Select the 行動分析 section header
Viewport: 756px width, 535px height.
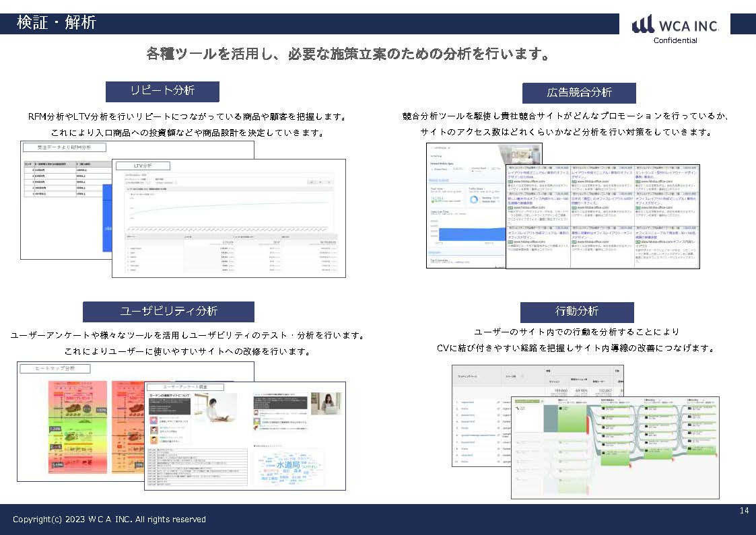578,312
